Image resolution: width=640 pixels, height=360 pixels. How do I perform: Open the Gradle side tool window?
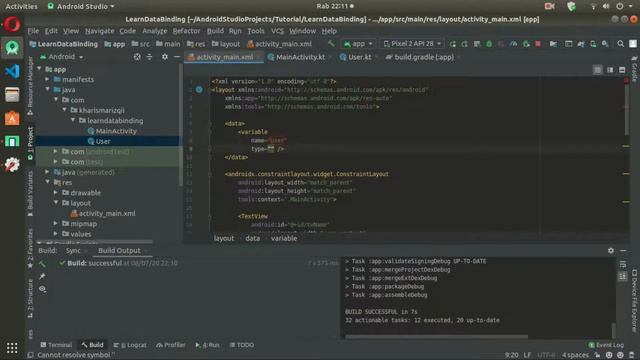coord(634,69)
